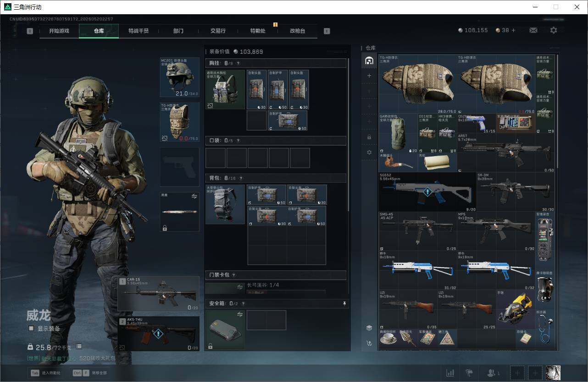
Task: Select the AR57 rifle in warehouse
Action: pyautogui.click(x=506, y=153)
